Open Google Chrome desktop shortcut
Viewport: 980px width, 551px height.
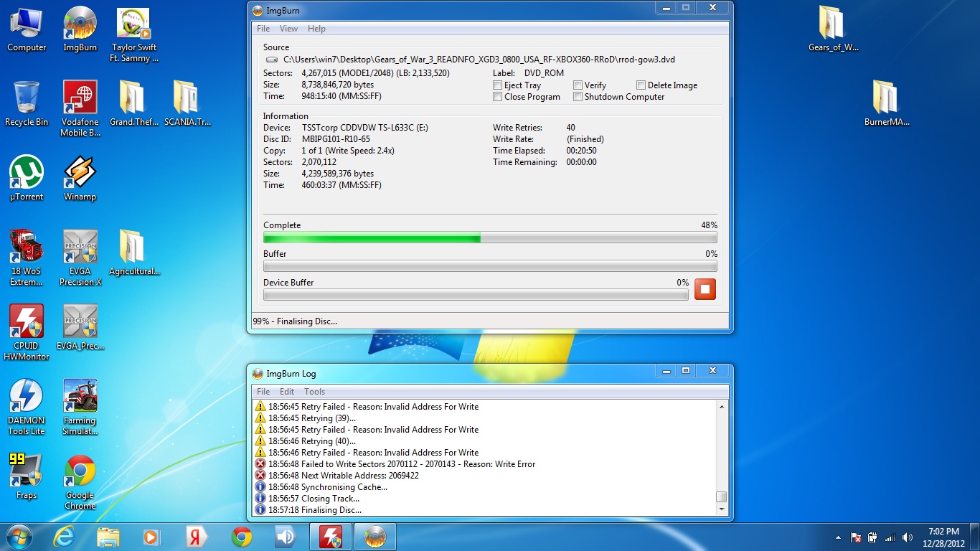80,482
